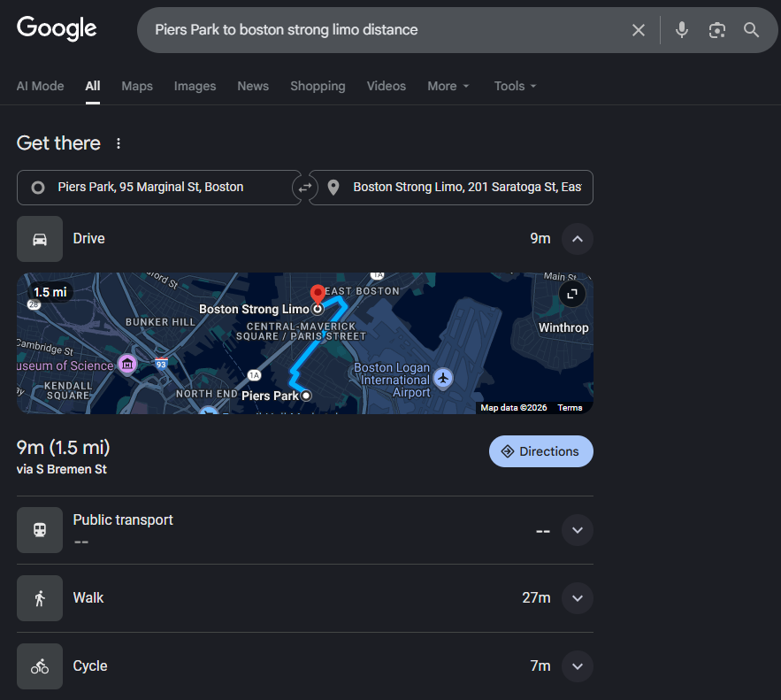Open the More search filters dropdown

coord(448,86)
